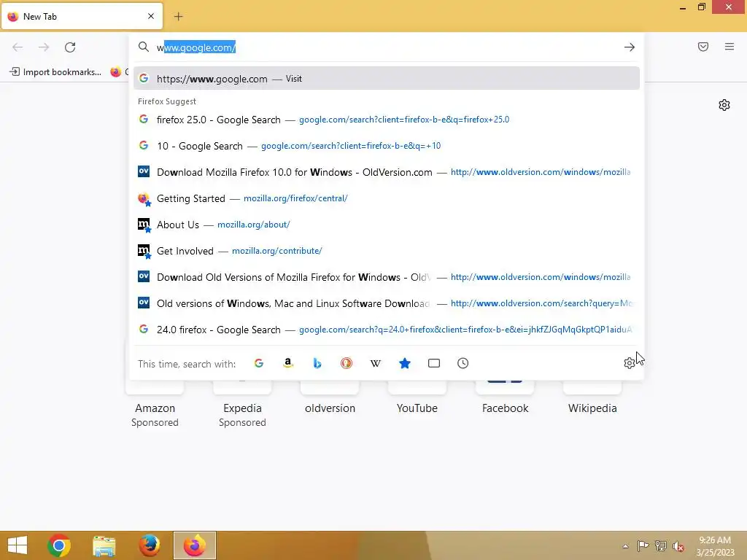747x560 pixels.
Task: Close the New Tab tab
Action: [x=151, y=16]
